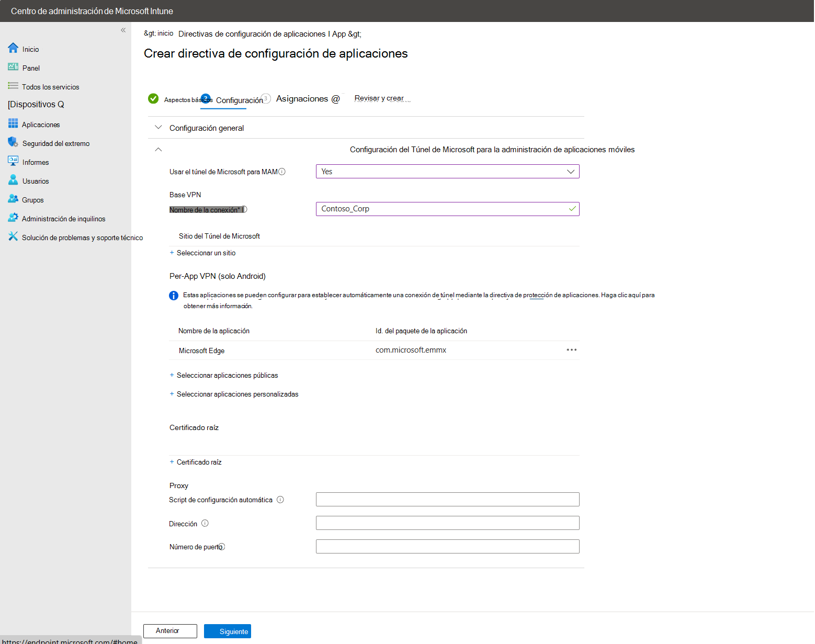Open the Usar el túnel Yes dropdown
The height and width of the screenshot is (644, 815).
pyautogui.click(x=447, y=172)
